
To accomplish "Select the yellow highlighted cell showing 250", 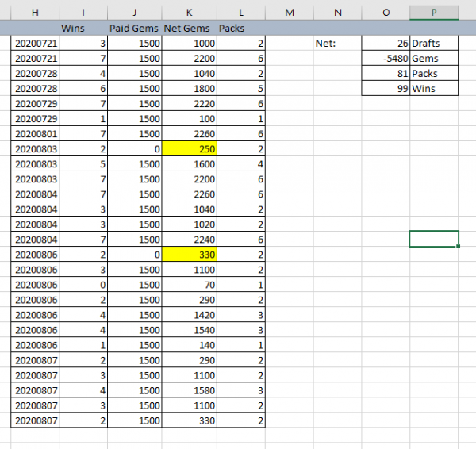I will [x=188, y=148].
